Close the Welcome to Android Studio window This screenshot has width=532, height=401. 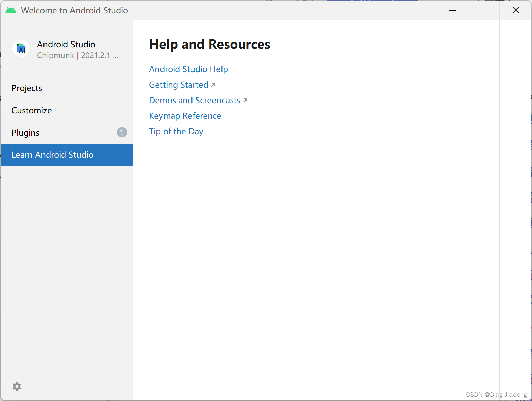click(x=516, y=10)
